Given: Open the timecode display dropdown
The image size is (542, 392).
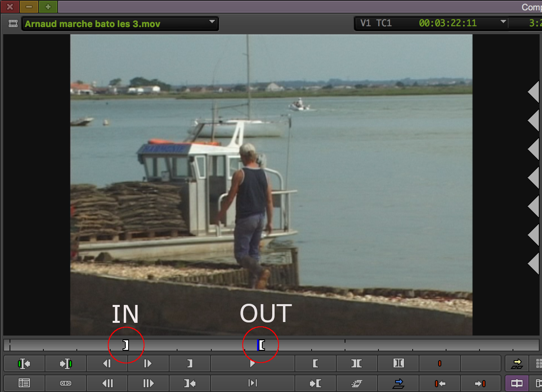Looking at the screenshot, I should tap(503, 22).
